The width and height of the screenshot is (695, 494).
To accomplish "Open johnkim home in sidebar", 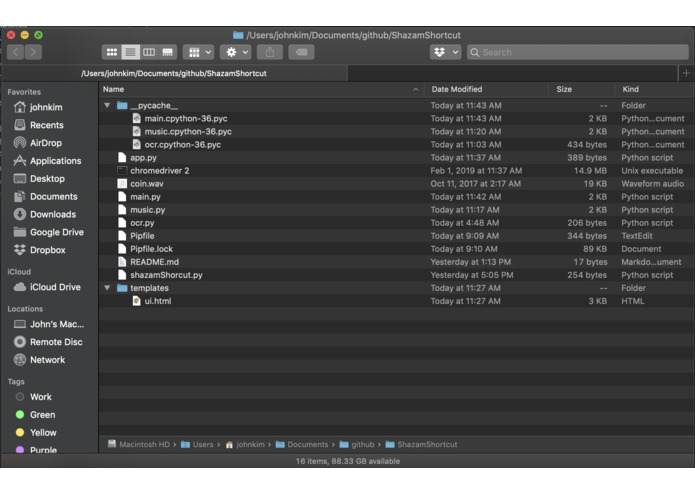I will [x=46, y=107].
